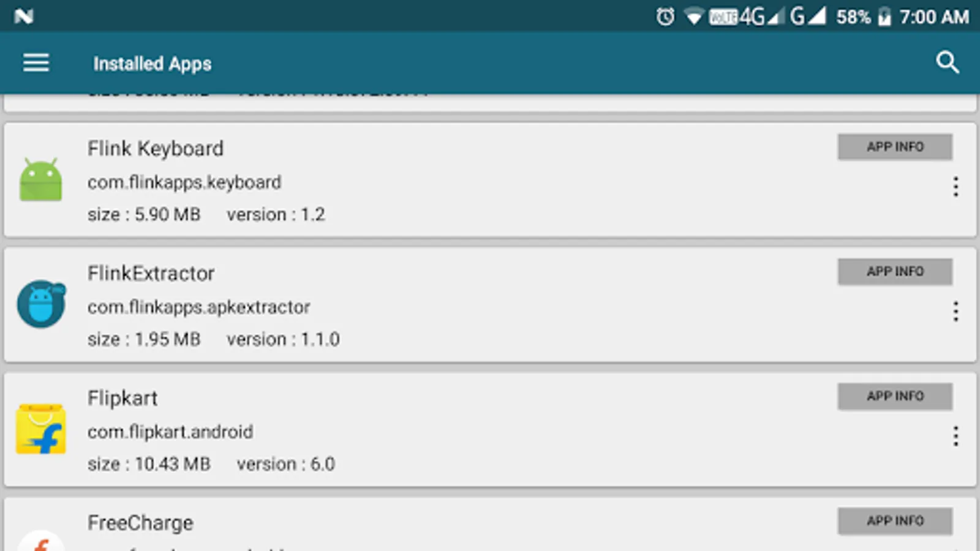Open the hamburger navigation menu
The height and width of the screenshot is (551, 980).
(x=36, y=62)
